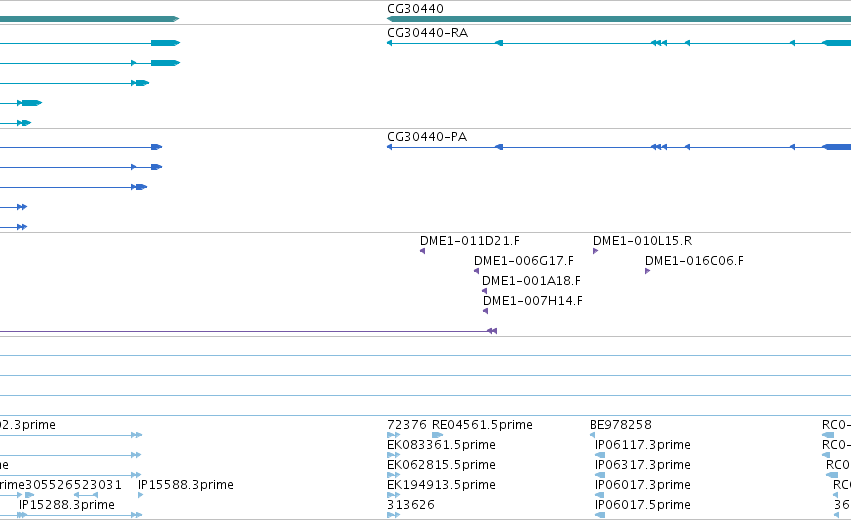
Task: Click the DME1-001A18.F label
Action: click(x=531, y=281)
